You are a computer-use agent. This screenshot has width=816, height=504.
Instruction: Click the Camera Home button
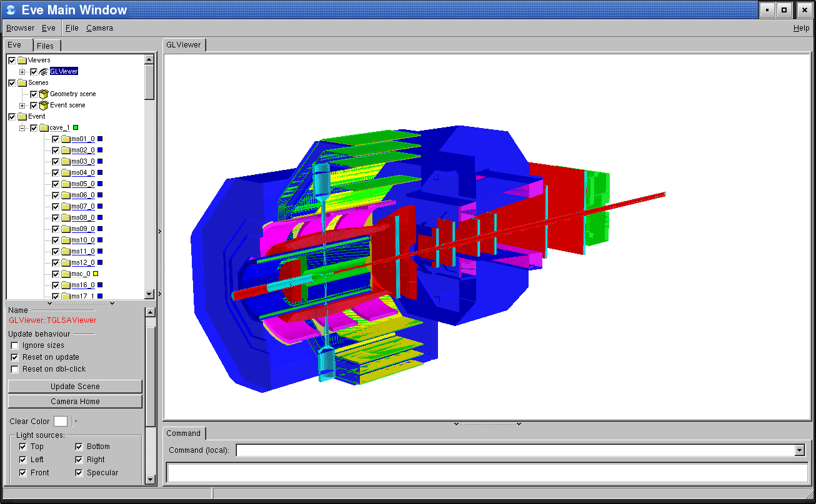click(x=75, y=402)
